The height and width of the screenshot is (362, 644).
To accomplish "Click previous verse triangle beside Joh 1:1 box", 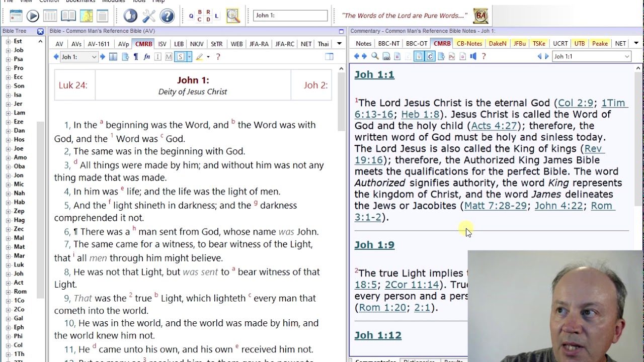I will [539, 56].
